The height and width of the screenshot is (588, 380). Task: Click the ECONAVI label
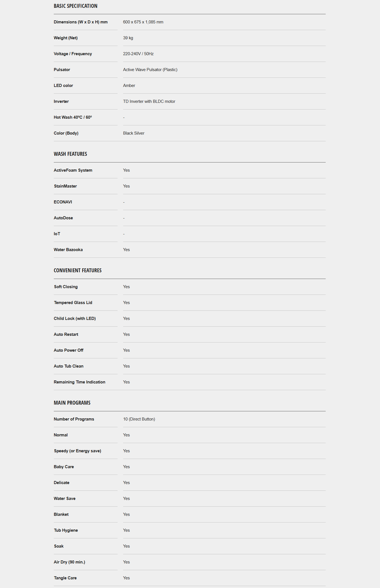tap(63, 202)
